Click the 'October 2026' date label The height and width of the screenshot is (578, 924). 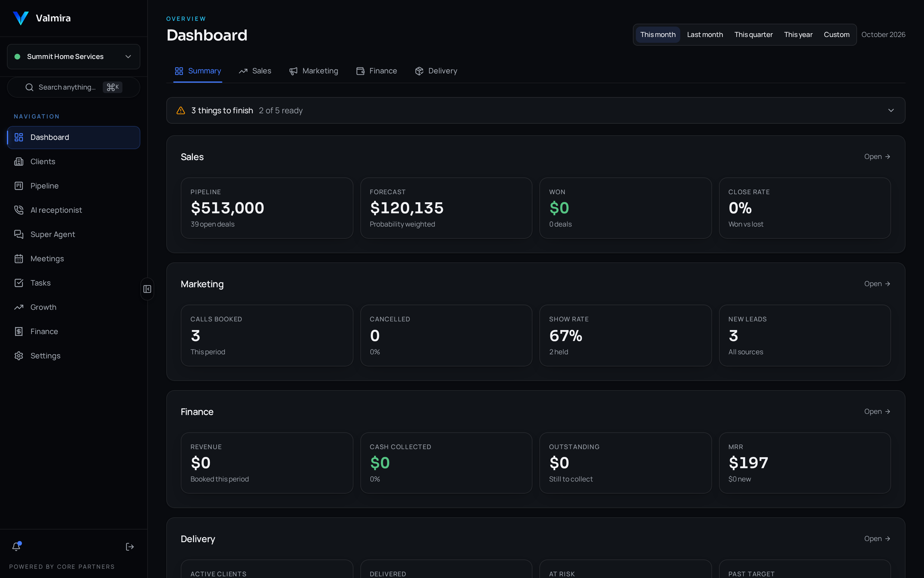pos(883,35)
